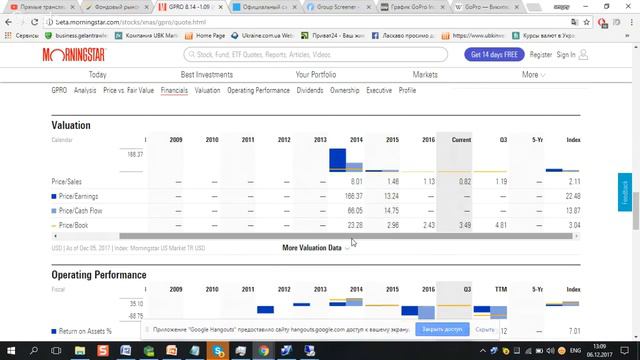This screenshot has width=640, height=360.
Task: Click the Sign In link
Action: click(x=566, y=55)
